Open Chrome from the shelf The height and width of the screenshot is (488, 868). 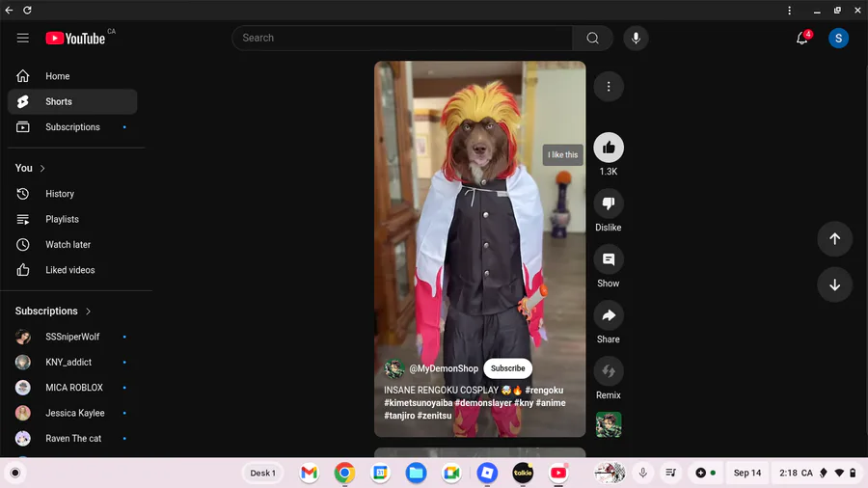pos(344,474)
